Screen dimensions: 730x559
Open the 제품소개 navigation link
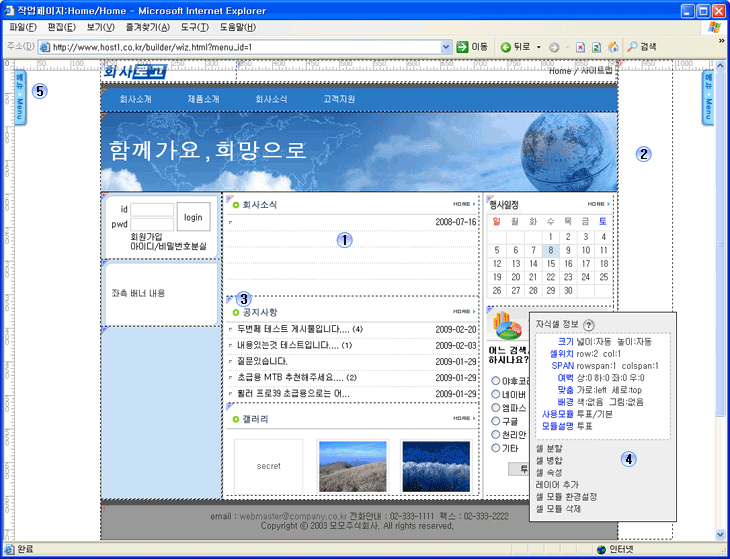[x=203, y=99]
